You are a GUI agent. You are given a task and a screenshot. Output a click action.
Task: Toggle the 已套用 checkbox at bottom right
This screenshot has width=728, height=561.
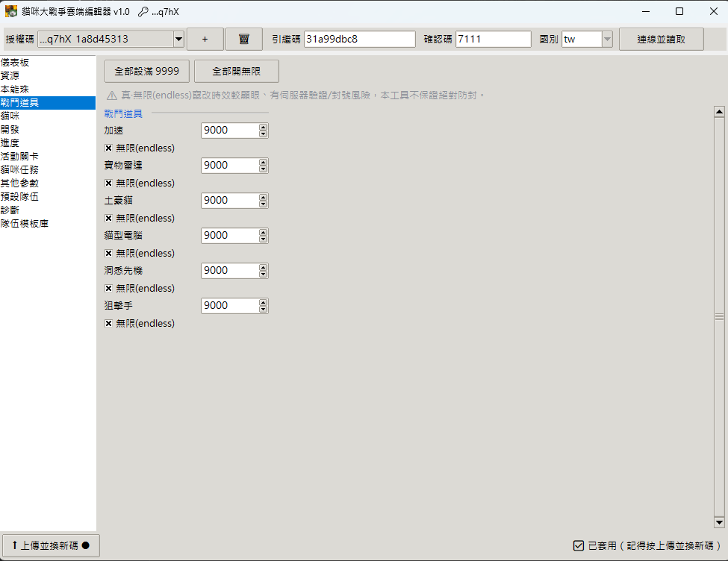[579, 545]
